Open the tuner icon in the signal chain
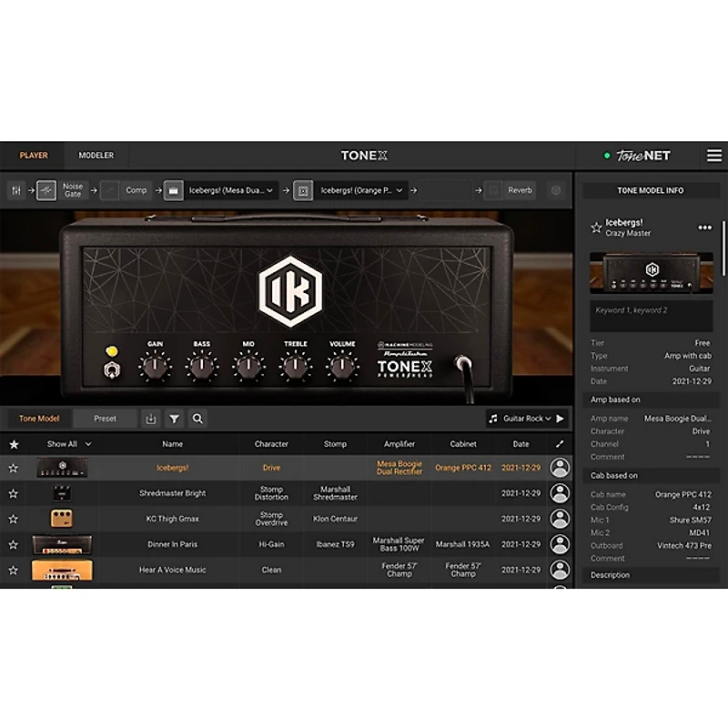Viewport: 728px width, 728px height. [x=15, y=190]
